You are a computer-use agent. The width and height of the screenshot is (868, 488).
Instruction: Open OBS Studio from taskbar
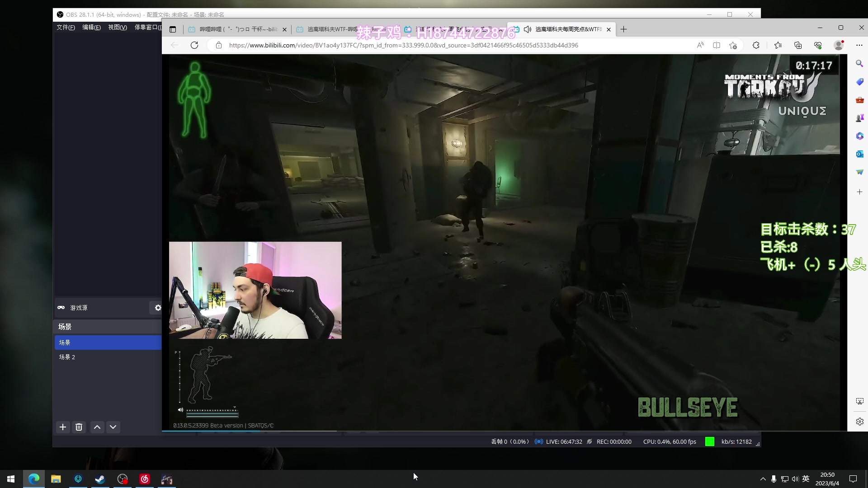(x=123, y=479)
